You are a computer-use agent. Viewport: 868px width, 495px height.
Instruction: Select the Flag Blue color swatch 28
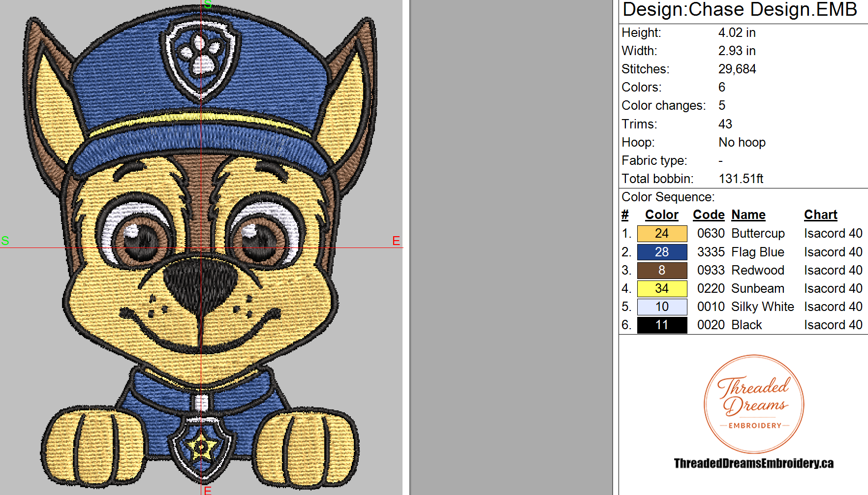click(662, 252)
